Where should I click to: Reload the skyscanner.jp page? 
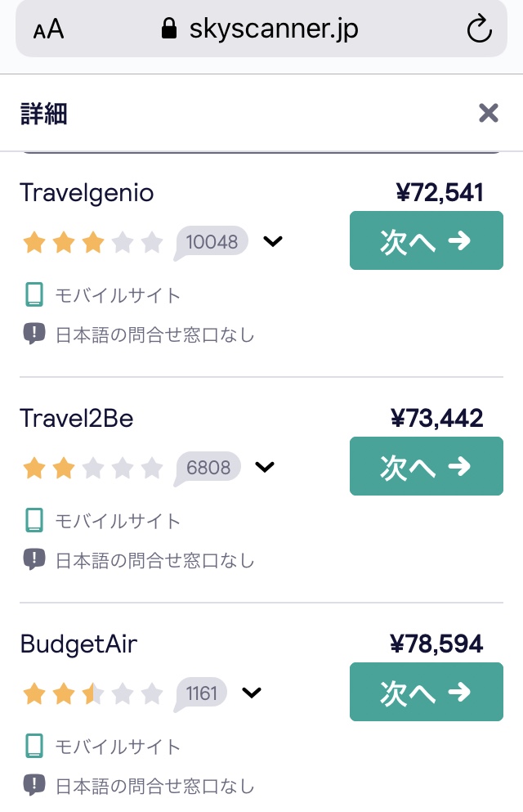point(479,31)
